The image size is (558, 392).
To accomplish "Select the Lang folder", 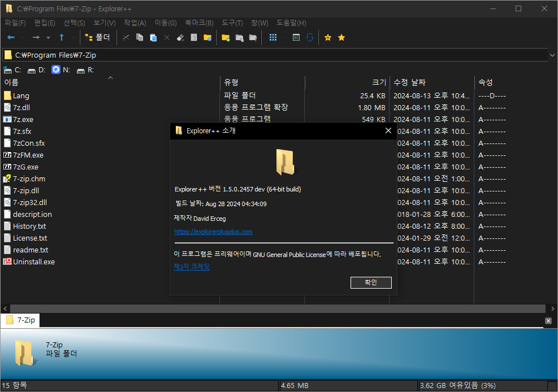I will (x=16, y=95).
